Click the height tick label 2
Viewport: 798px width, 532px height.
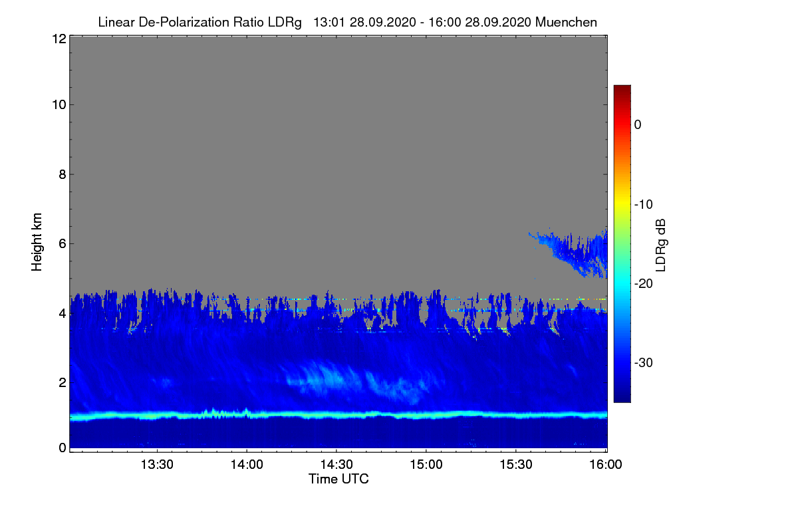[61, 382]
